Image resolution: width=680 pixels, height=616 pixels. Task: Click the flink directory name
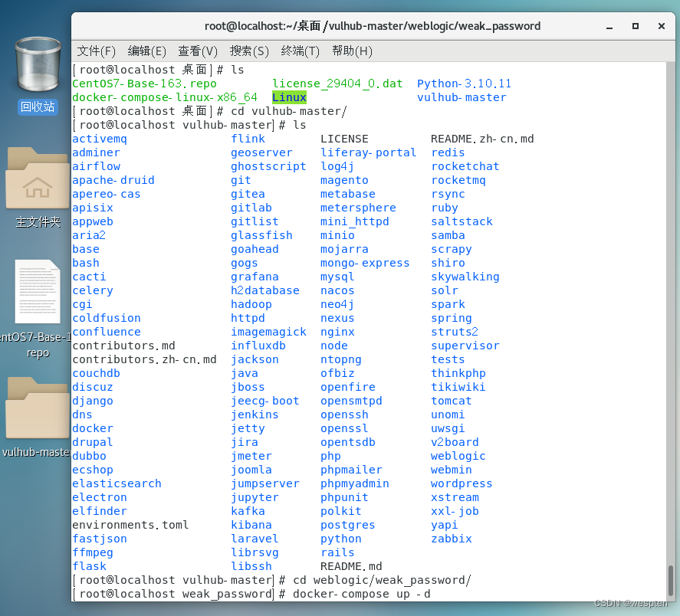[248, 139]
